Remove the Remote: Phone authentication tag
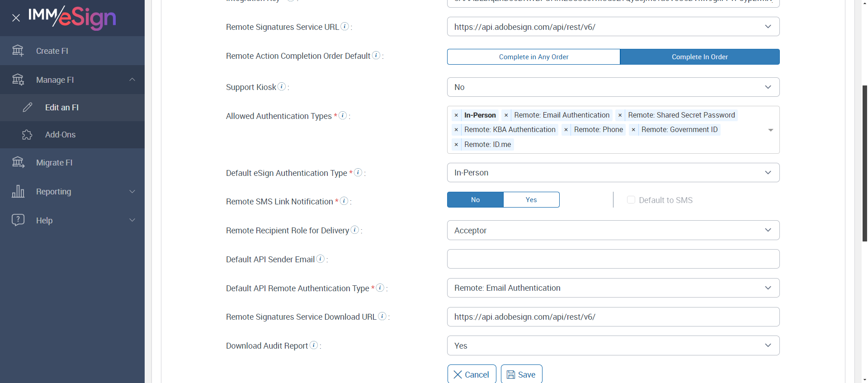 click(x=566, y=130)
